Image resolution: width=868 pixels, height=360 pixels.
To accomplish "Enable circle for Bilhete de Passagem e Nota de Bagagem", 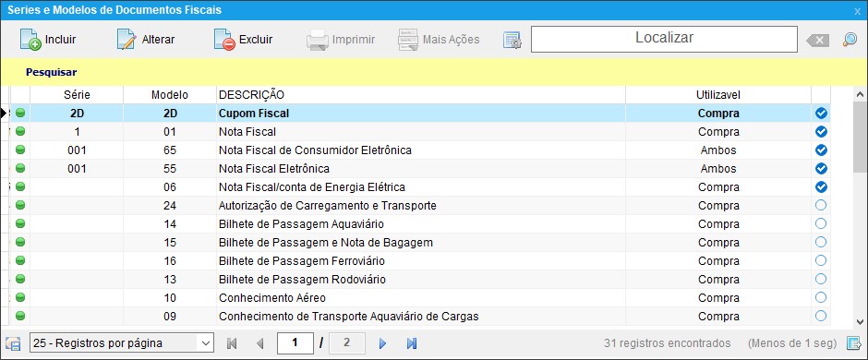I will coord(821,242).
